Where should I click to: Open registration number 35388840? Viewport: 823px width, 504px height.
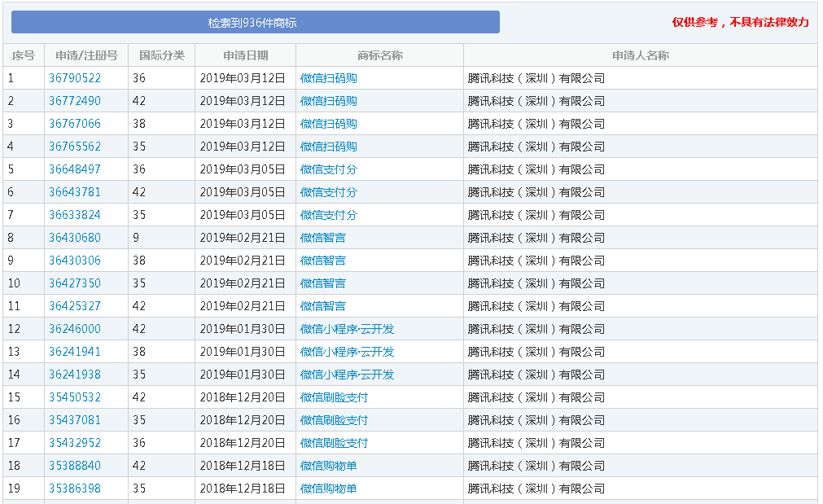[75, 466]
